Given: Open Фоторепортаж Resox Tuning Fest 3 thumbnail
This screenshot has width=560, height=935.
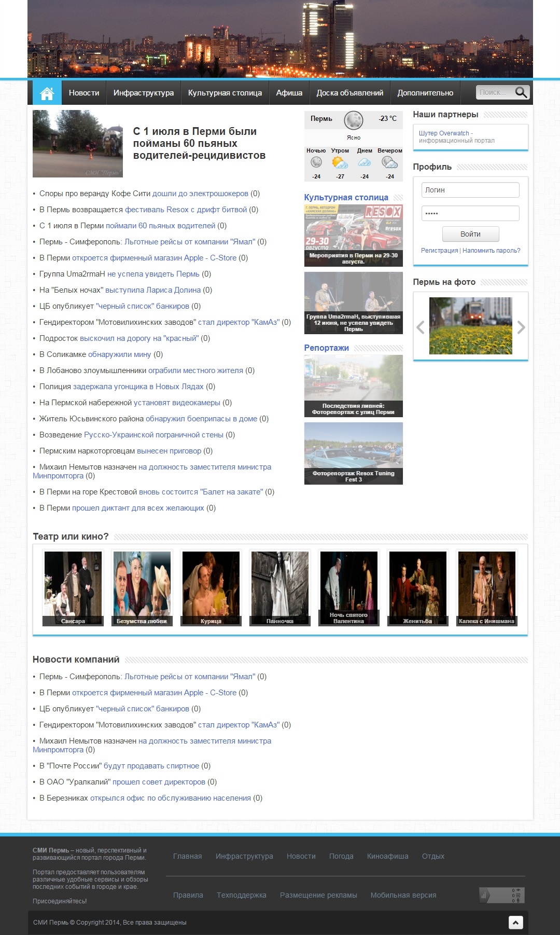Looking at the screenshot, I should 354,453.
